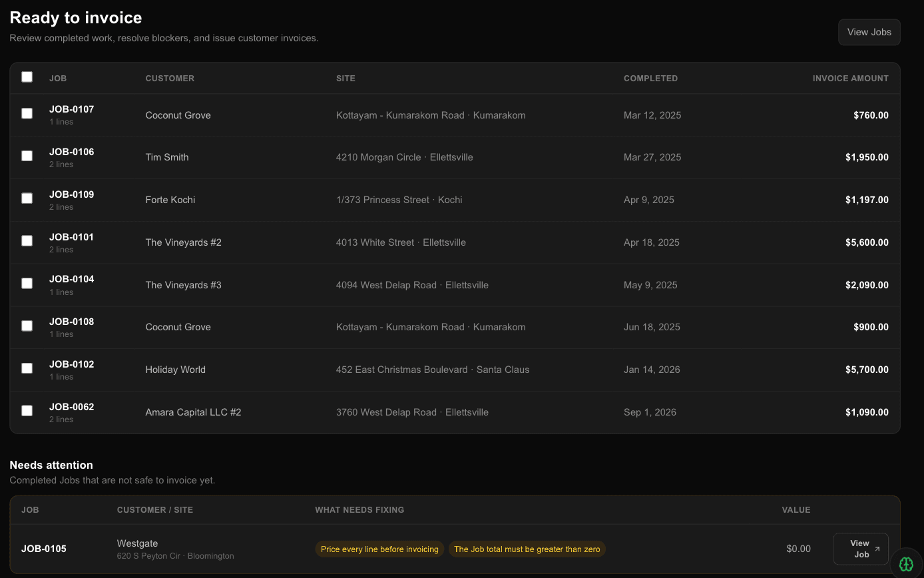
Task: Click the invoice amount $2,090.00
Action: click(x=867, y=285)
